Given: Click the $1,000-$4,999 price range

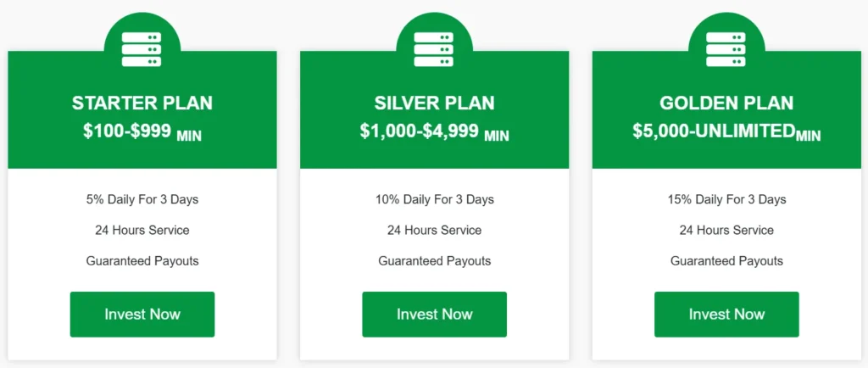Looking at the screenshot, I should (x=420, y=131).
